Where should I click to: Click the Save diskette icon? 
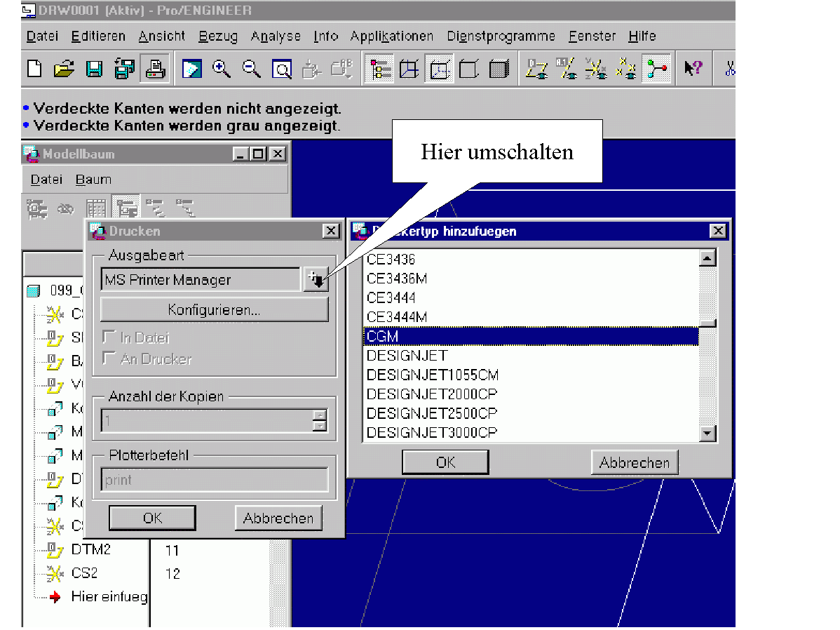[95, 69]
